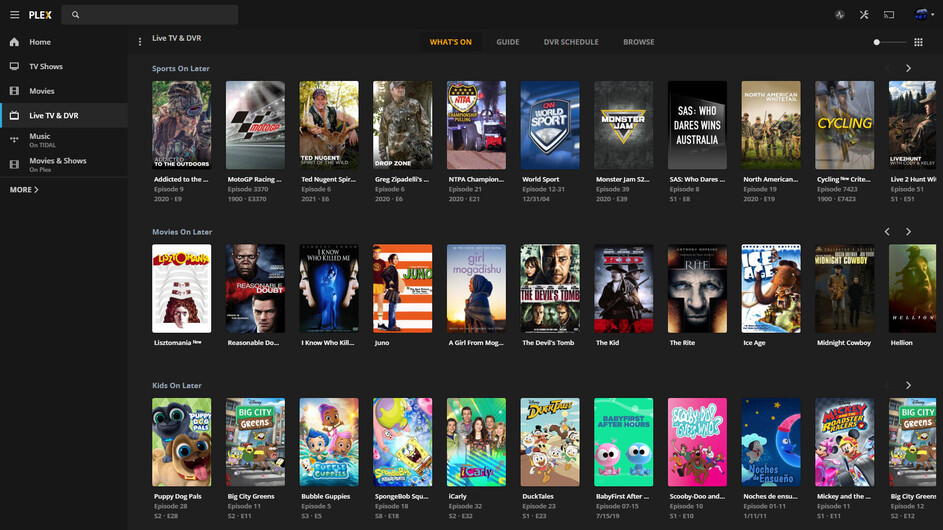The height and width of the screenshot is (530, 943).
Task: Adjust the poster size slider
Action: 890,42
